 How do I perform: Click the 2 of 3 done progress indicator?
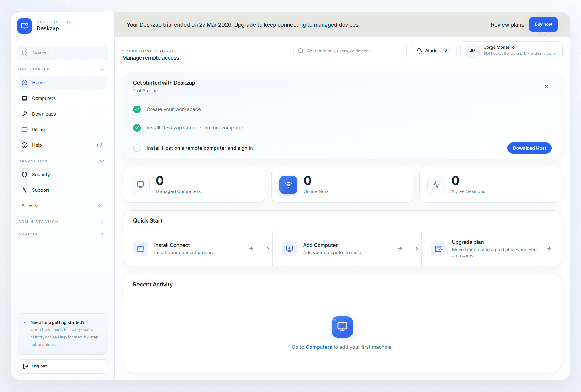coord(145,90)
